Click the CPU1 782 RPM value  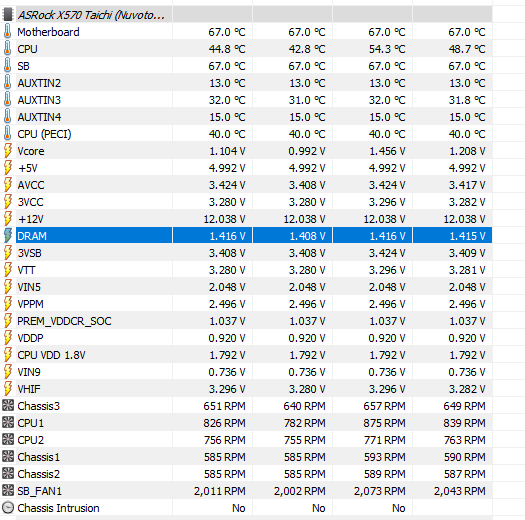pyautogui.click(x=305, y=423)
